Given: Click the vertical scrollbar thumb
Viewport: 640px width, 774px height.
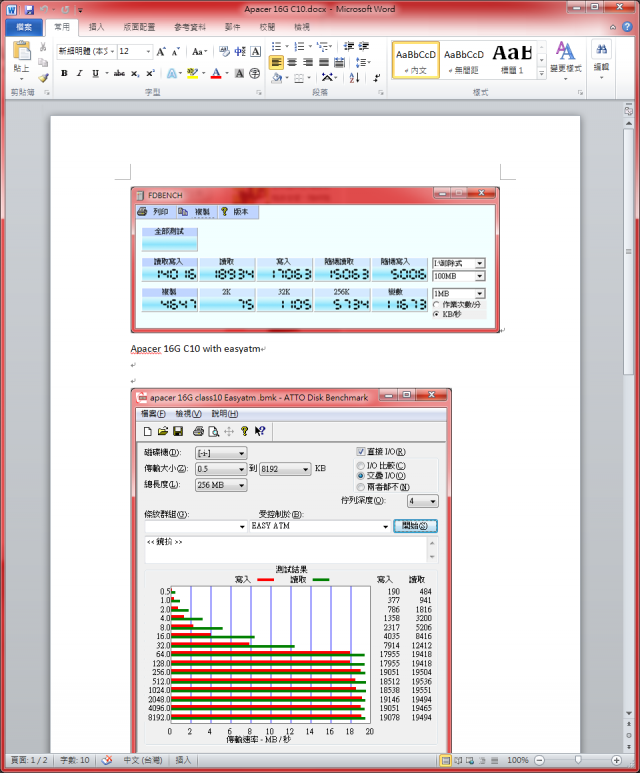Looking at the screenshot, I should click(x=628, y=252).
